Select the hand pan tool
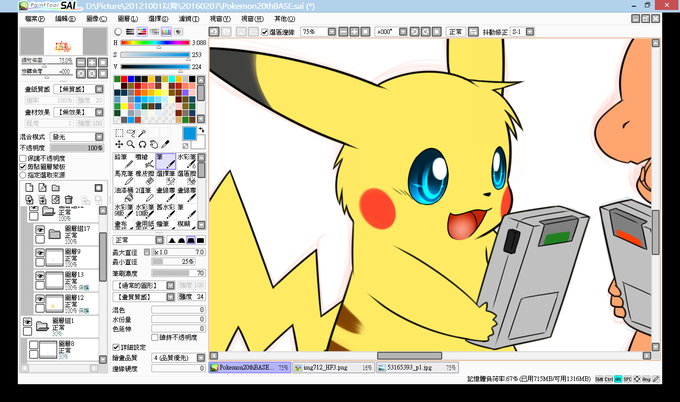 click(x=154, y=144)
